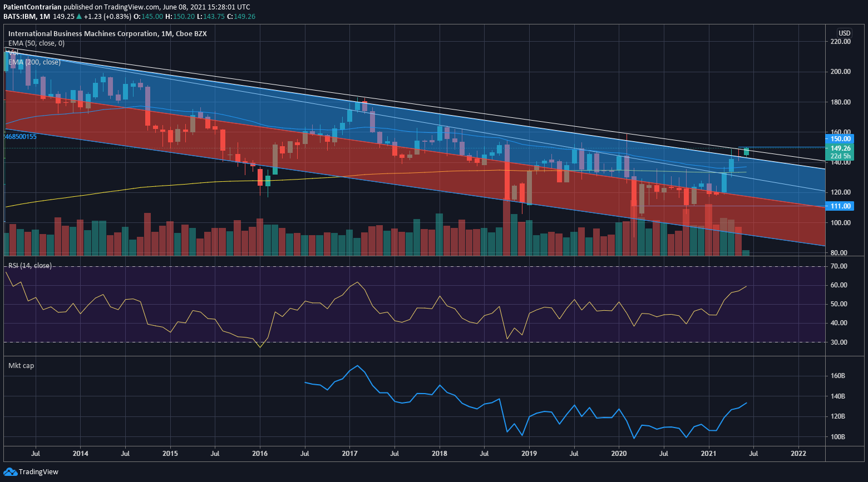Click the USD currency label
This screenshot has width=868, height=482.
tap(844, 33)
